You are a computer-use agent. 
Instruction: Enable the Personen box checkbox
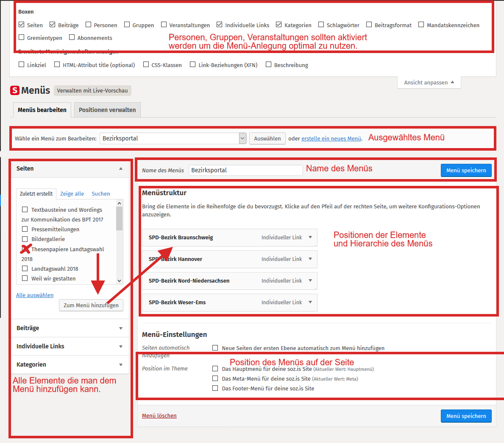[89, 25]
